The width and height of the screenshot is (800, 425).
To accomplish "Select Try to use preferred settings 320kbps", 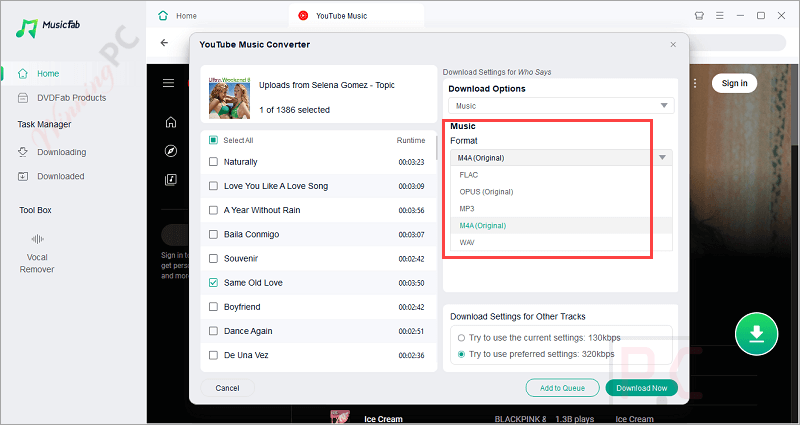I will click(461, 354).
